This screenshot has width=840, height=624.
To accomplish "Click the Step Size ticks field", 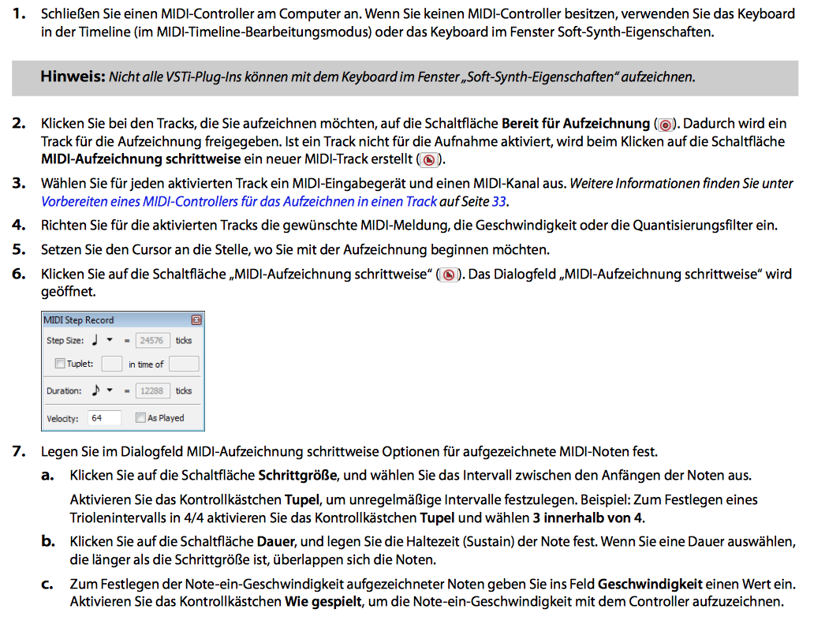I will click(152, 340).
